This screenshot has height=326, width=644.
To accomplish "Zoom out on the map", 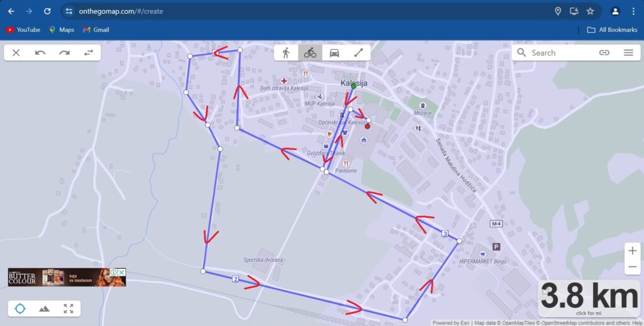I will point(633,267).
